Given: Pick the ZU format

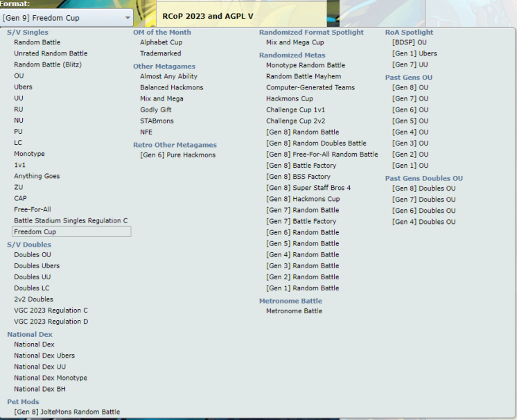Looking at the screenshot, I should click(19, 187).
